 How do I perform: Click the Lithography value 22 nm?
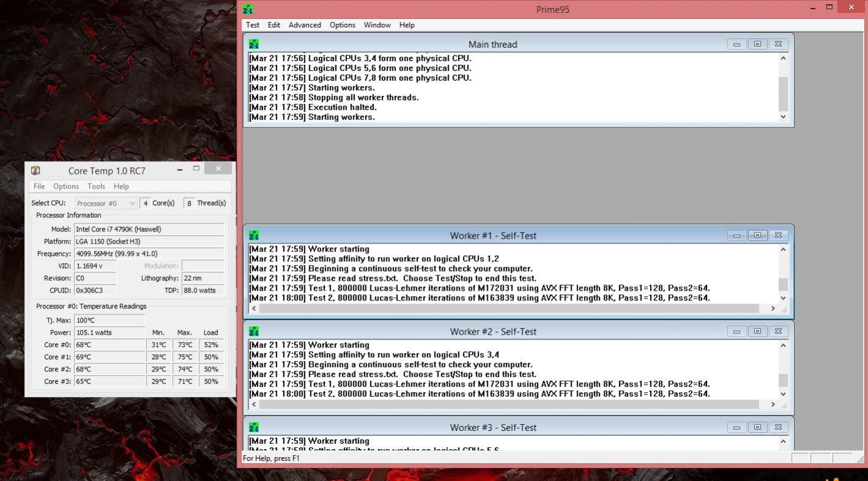coord(203,278)
